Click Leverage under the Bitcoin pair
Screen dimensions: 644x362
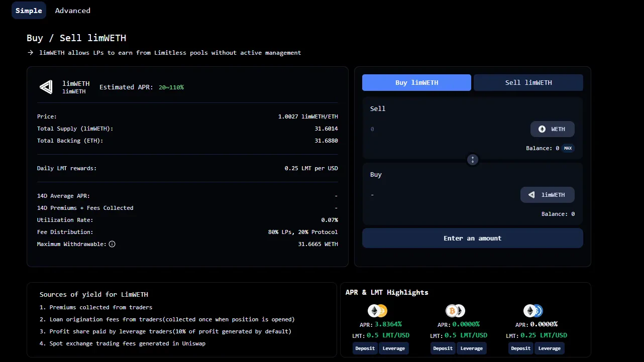click(472, 348)
